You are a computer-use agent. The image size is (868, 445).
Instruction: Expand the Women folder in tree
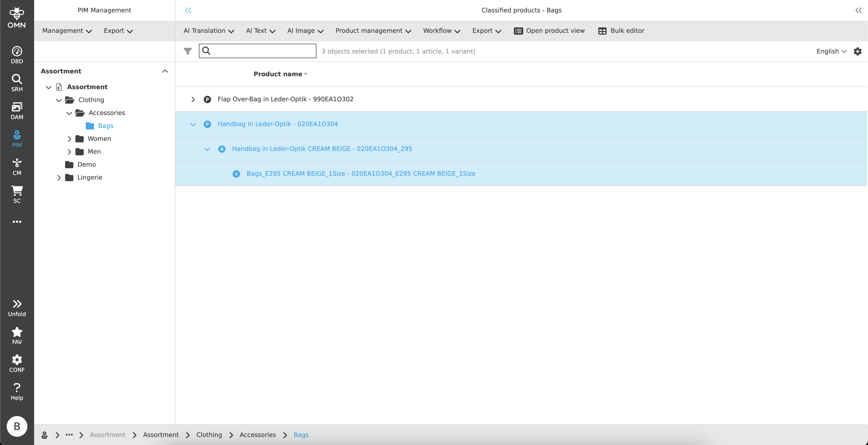(x=69, y=139)
